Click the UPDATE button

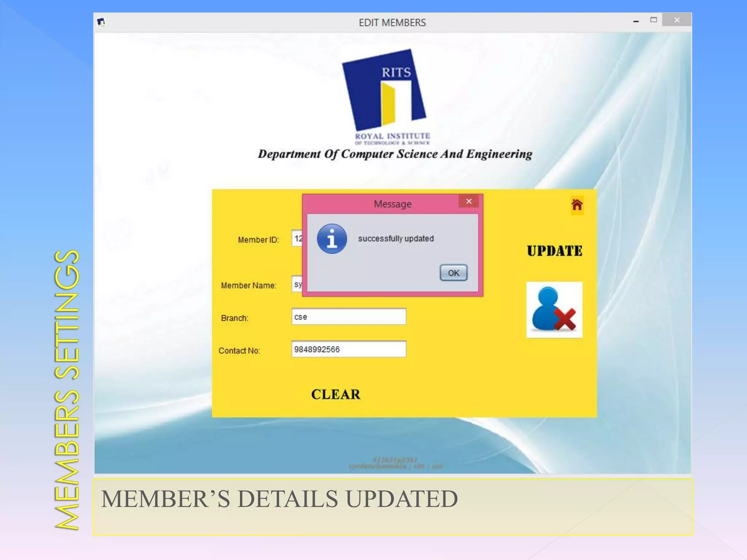(x=554, y=251)
